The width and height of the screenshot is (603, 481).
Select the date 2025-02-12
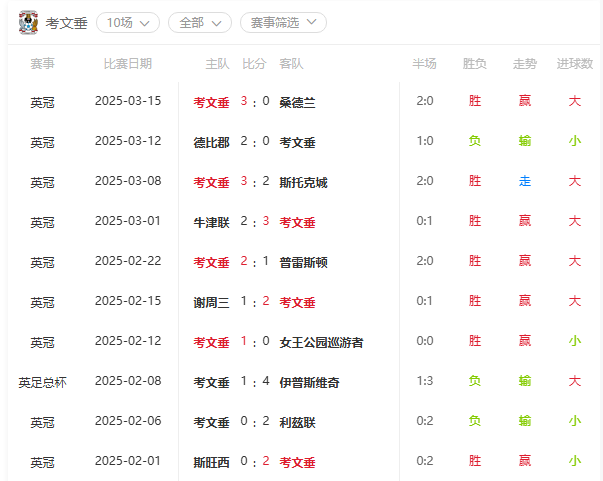coord(128,341)
